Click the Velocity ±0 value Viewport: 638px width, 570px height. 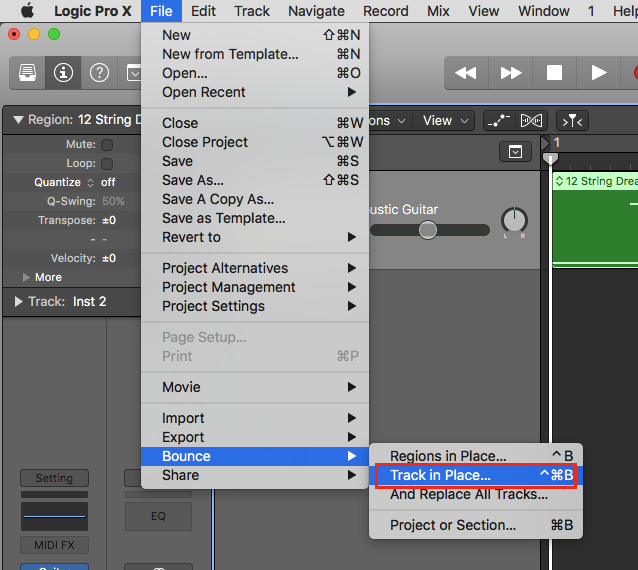(x=109, y=258)
